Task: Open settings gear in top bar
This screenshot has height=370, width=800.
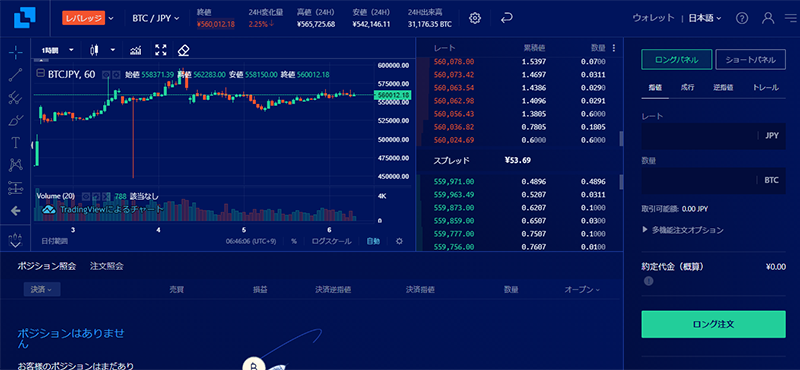Action: (x=475, y=18)
